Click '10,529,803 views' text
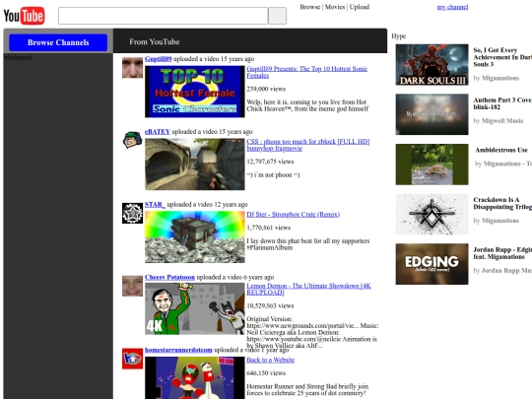This screenshot has width=532, height=399. point(270,305)
